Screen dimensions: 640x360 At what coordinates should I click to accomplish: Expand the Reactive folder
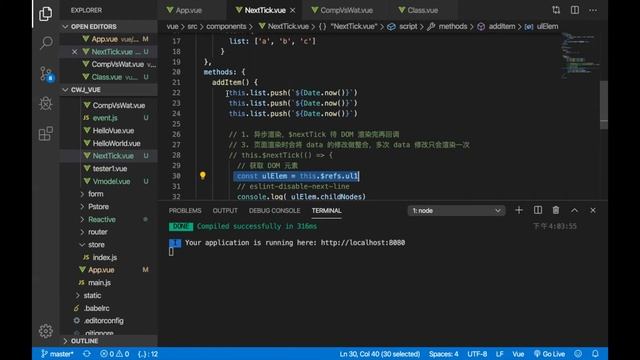click(x=109, y=219)
